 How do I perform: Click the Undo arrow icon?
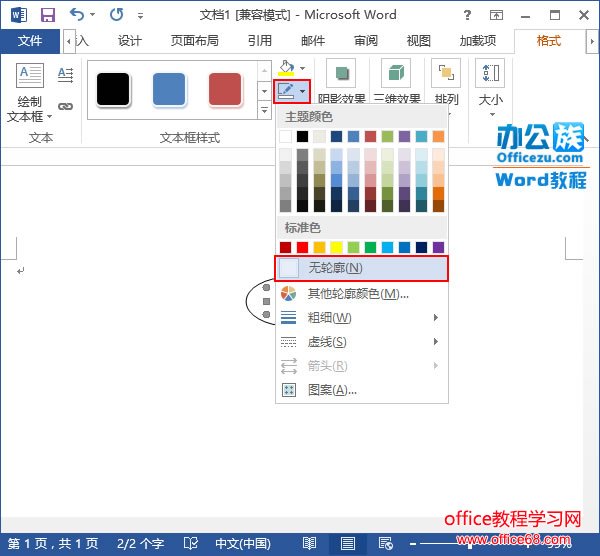(78, 15)
